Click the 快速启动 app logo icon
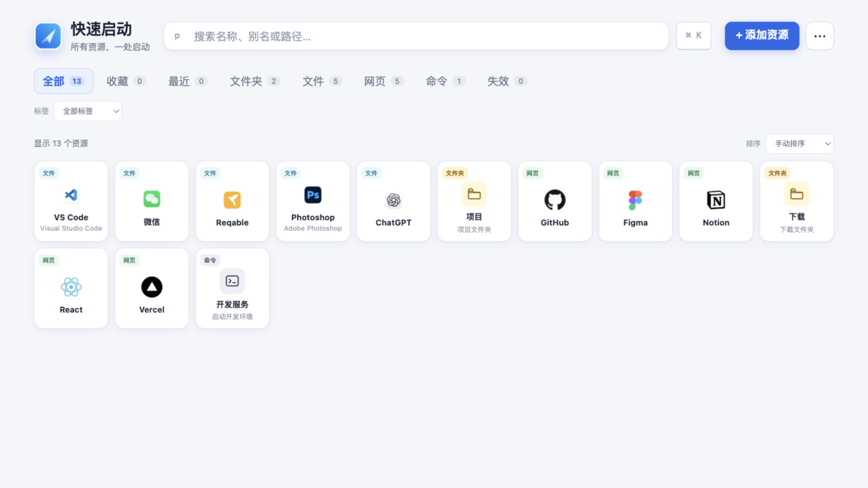Viewport: 868px width, 488px height. [48, 36]
